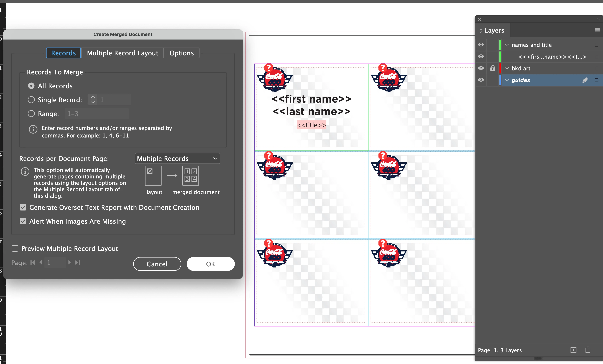This screenshot has height=364, width=603.
Task: Collapse the guides layer chevron
Action: click(x=507, y=80)
